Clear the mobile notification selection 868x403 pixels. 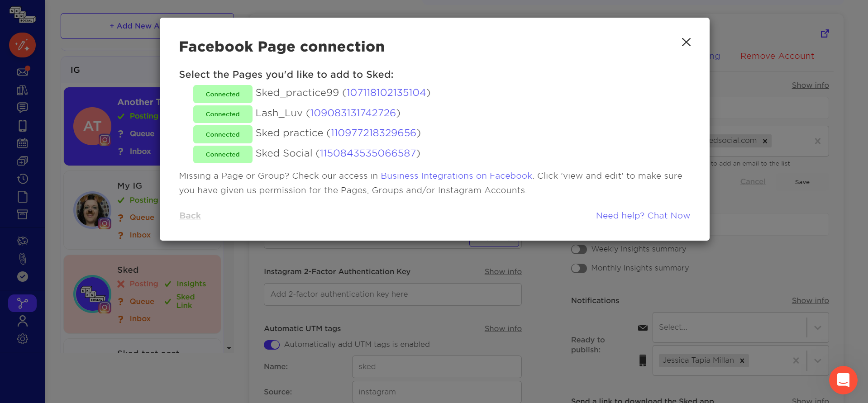pyautogui.click(x=796, y=360)
